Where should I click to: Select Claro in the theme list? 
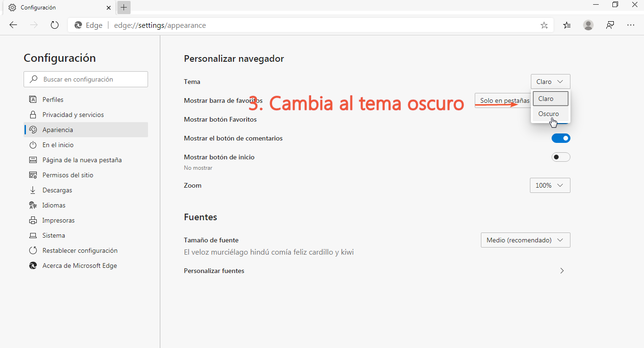[551, 99]
